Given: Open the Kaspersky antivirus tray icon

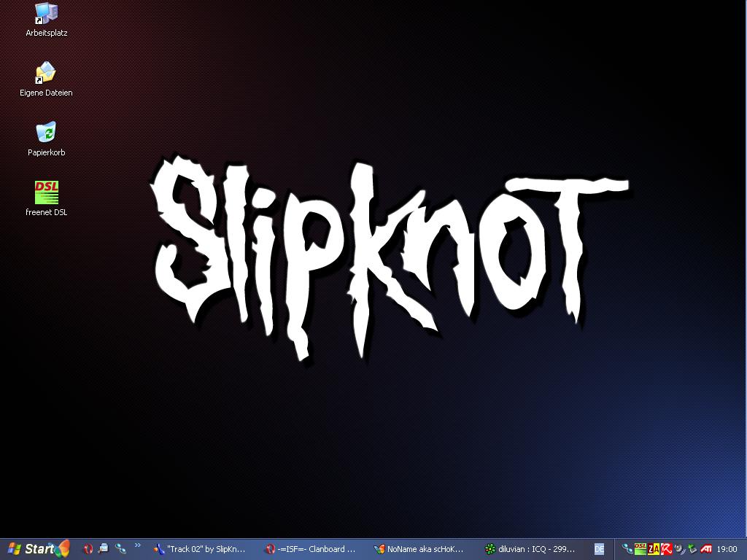Looking at the screenshot, I should point(666,549).
